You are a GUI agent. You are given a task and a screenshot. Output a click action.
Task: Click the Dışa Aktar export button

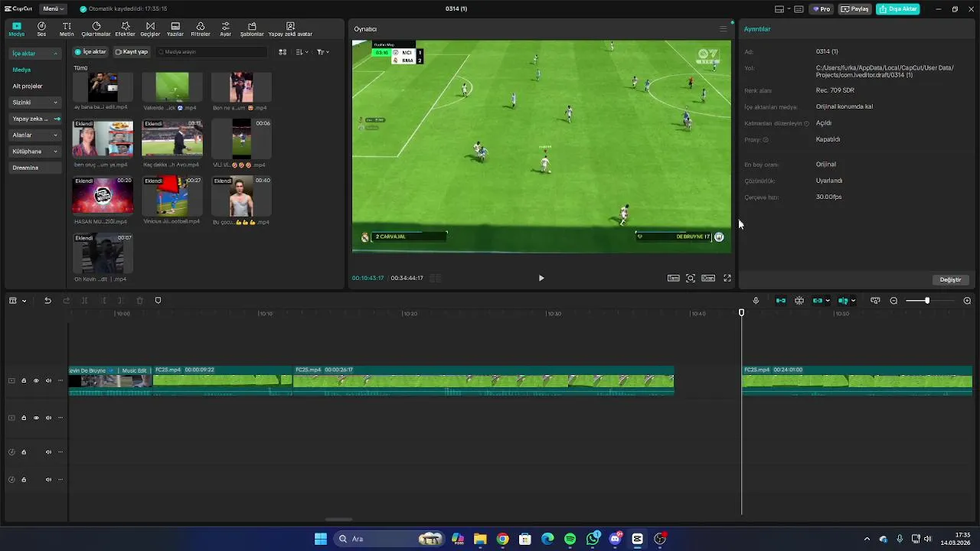898,9
